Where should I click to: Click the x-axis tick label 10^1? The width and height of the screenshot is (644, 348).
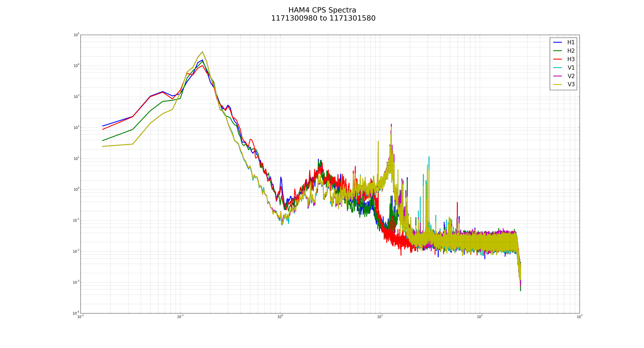(380, 317)
